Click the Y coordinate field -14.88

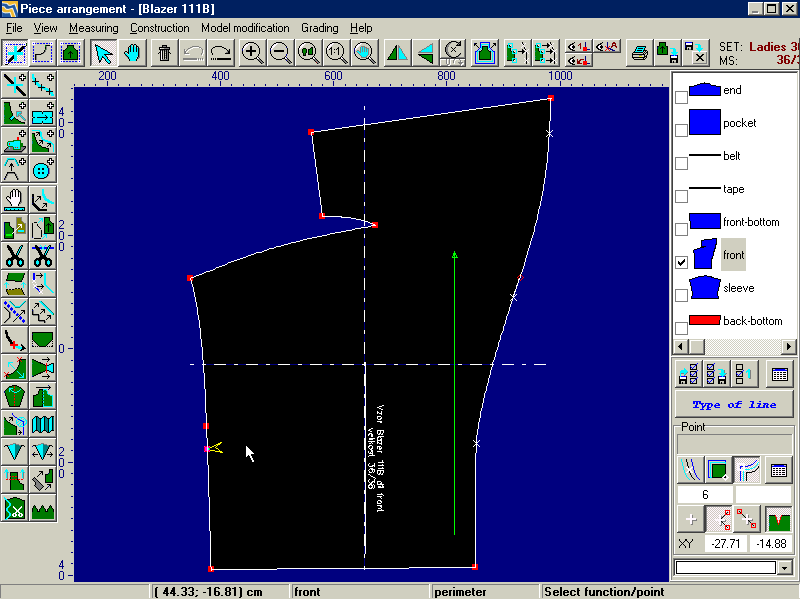[771, 544]
